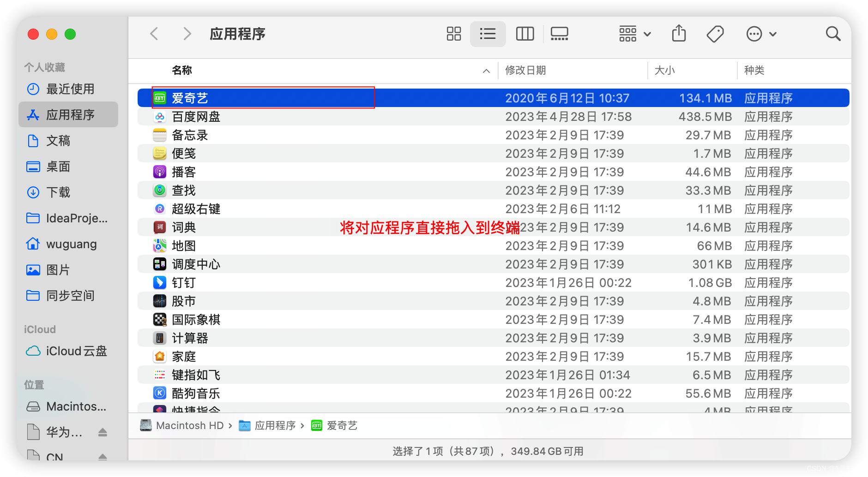Sort by the 大小 column header

pyautogui.click(x=664, y=70)
